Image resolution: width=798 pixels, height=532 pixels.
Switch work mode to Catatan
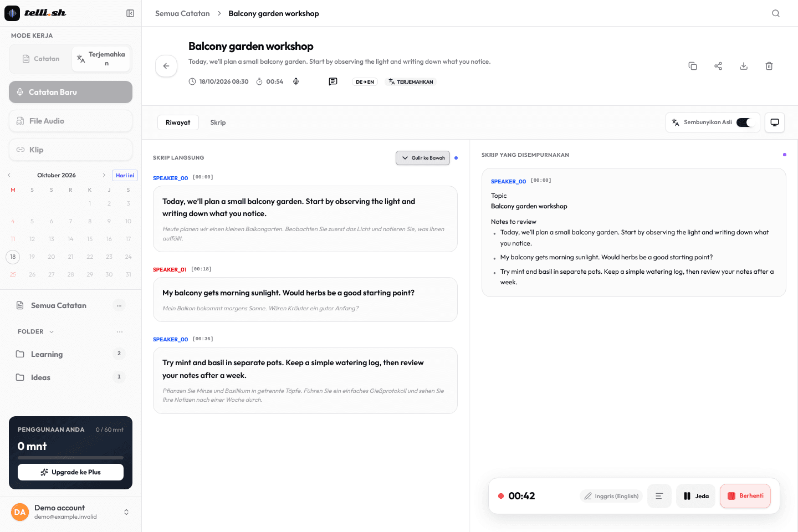(40, 59)
